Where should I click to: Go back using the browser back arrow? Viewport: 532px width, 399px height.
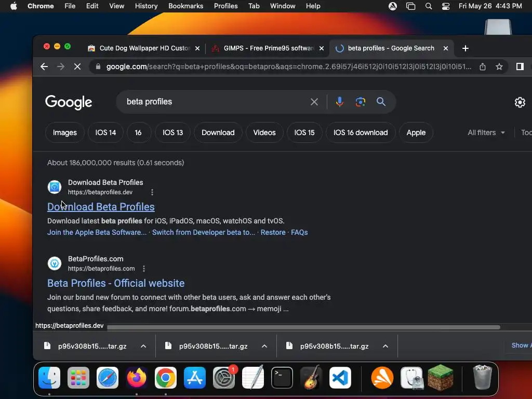[44, 66]
